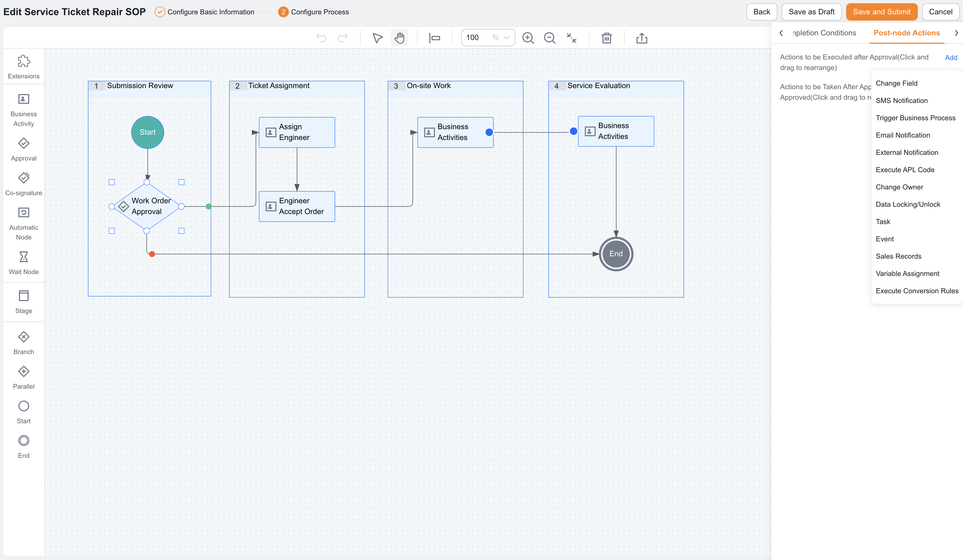
Task: Activate the hand pan tool
Action: [399, 38]
